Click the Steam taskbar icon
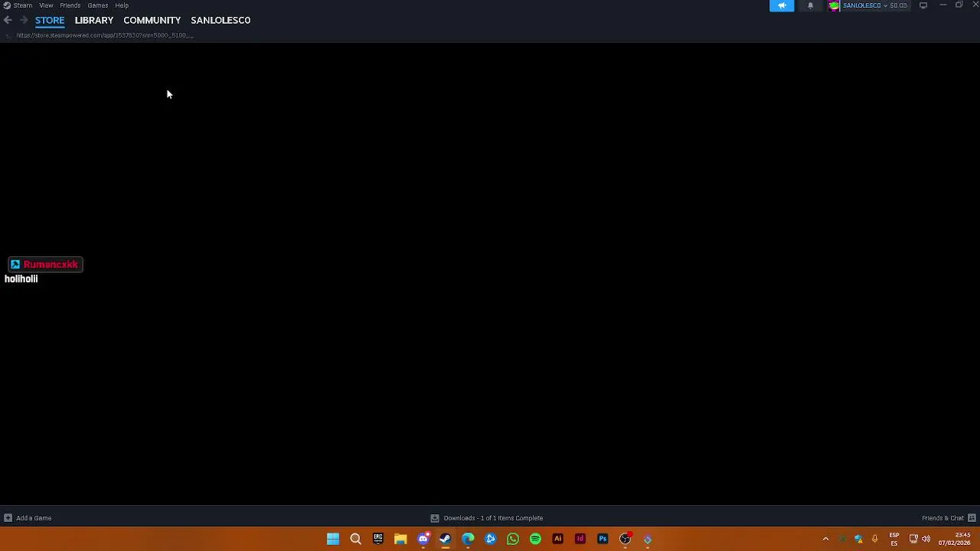 (446, 540)
